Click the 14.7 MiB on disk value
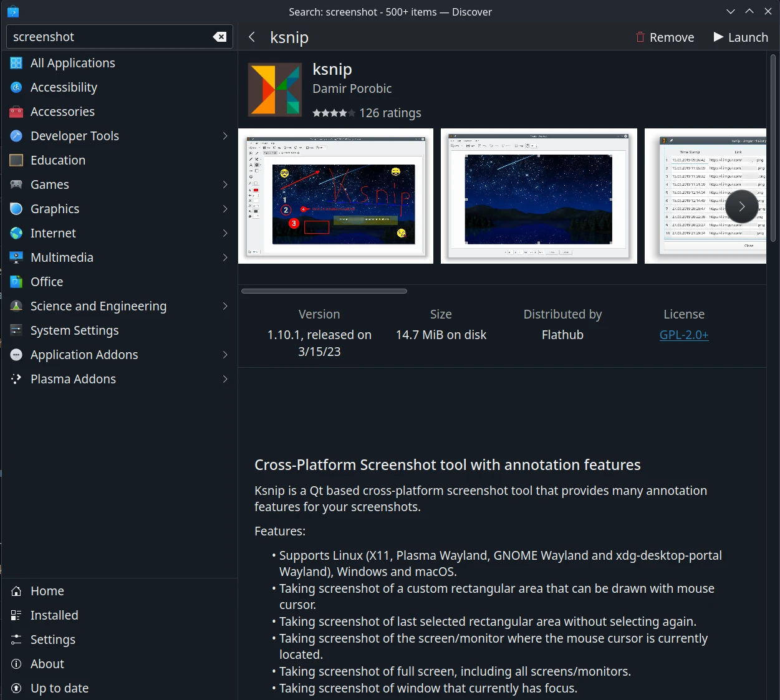The image size is (780, 700). tap(441, 335)
